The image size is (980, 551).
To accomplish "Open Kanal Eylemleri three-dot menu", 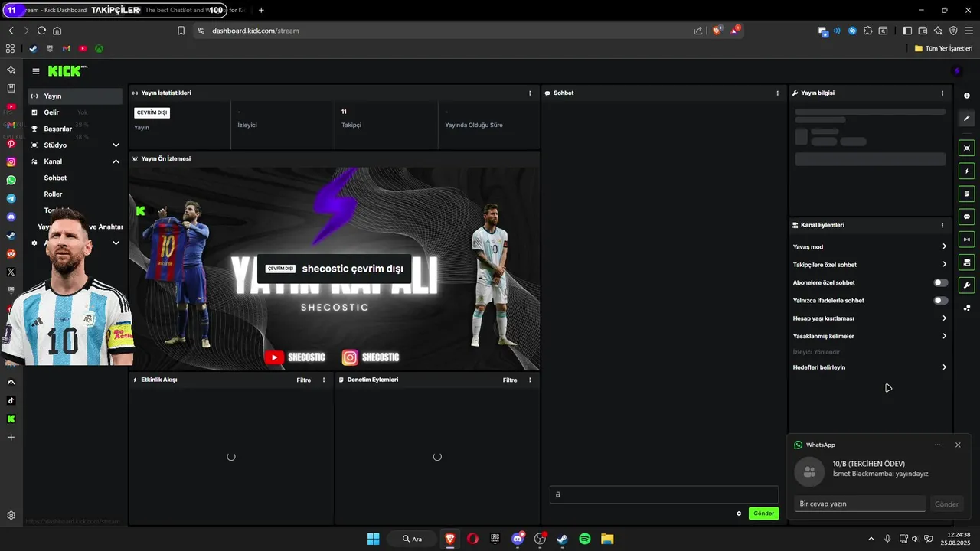I will (942, 225).
